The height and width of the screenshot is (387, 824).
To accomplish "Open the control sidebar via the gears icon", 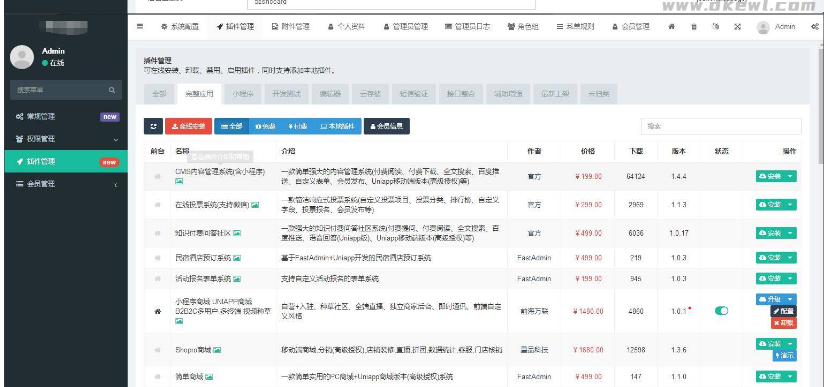I will coord(815,26).
